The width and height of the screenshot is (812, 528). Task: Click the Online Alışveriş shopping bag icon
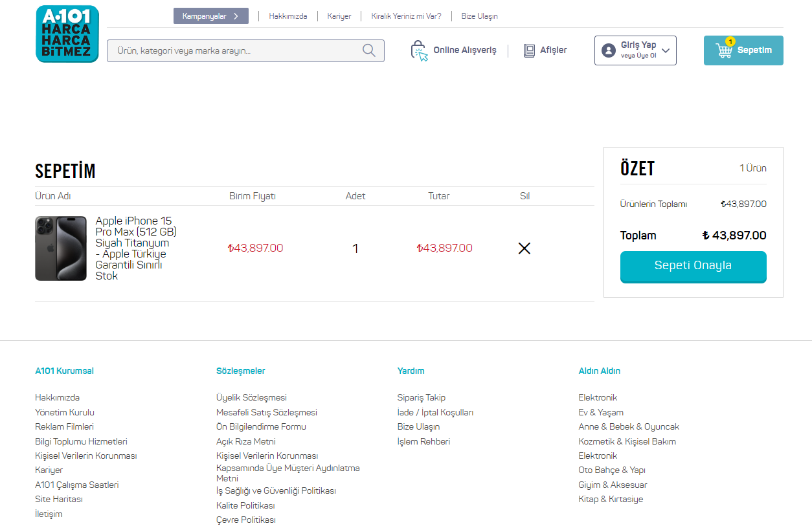pos(420,50)
